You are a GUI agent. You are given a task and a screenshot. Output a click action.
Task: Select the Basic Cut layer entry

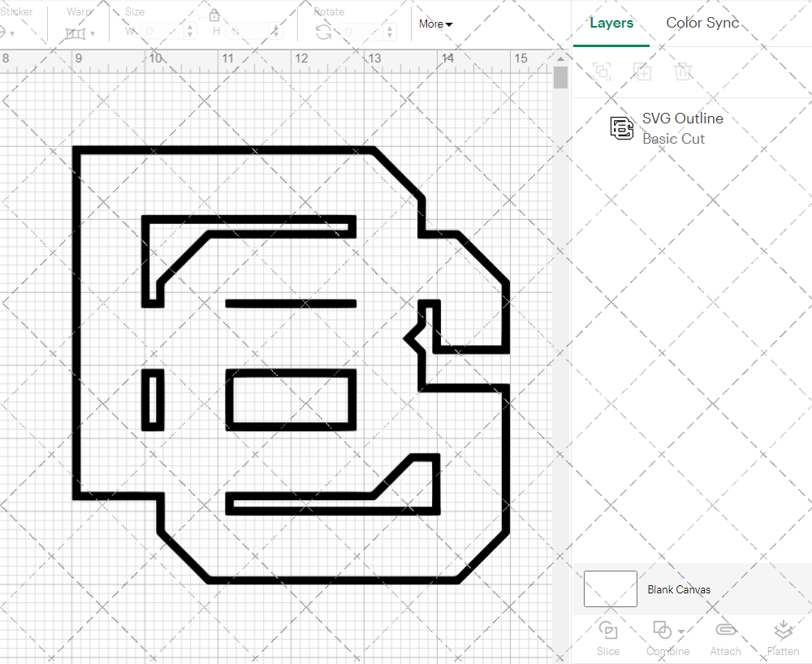coord(671,139)
